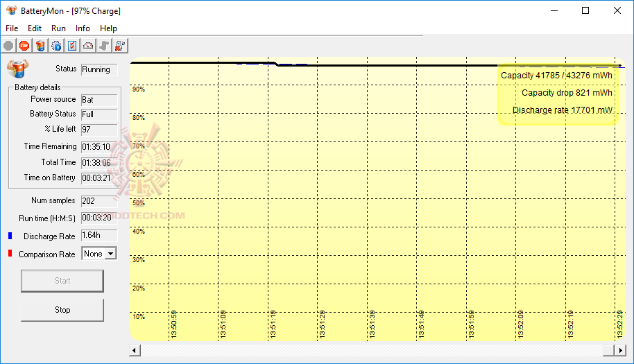634x364 pixels.
Task: Click the Status field showing Running
Action: tap(99, 69)
